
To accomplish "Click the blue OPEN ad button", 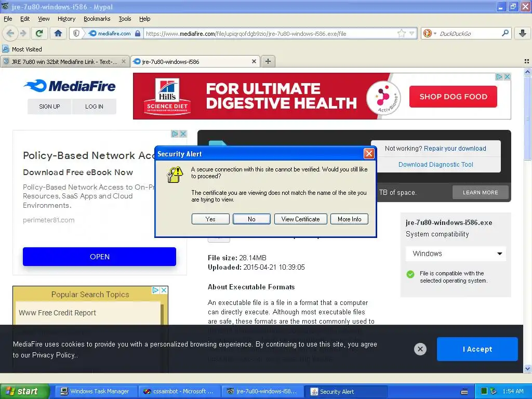I will tap(99, 257).
